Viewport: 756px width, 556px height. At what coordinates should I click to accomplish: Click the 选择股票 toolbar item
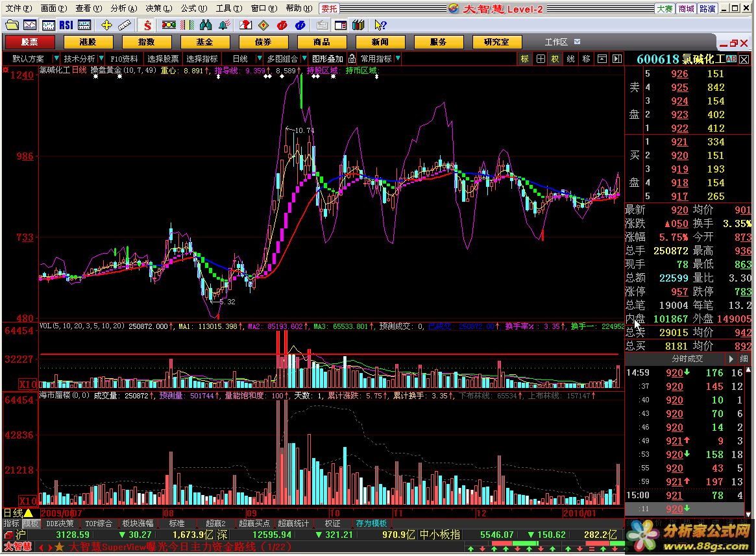pyautogui.click(x=163, y=59)
